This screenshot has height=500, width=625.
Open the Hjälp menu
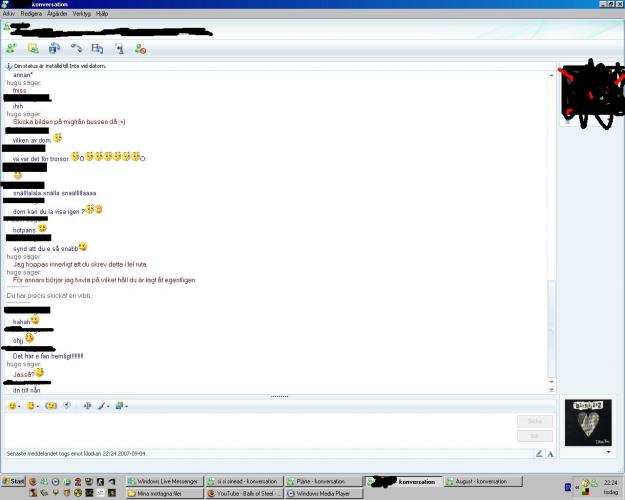click(102, 14)
